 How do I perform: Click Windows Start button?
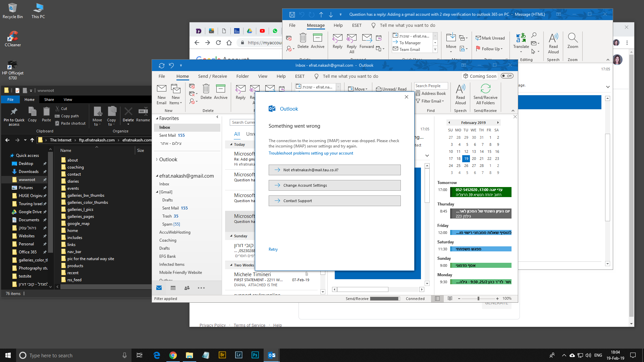pyautogui.click(x=8, y=355)
